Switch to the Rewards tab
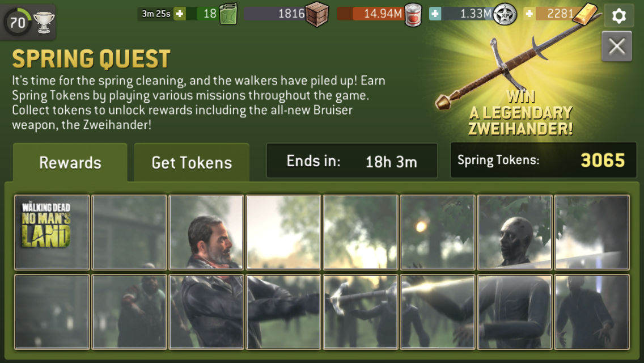 70,162
